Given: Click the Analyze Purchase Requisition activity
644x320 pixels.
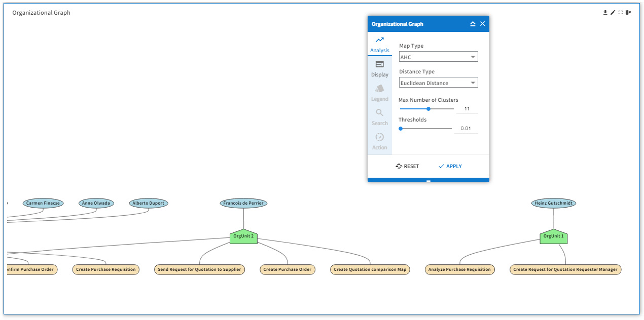Looking at the screenshot, I should point(459,269).
